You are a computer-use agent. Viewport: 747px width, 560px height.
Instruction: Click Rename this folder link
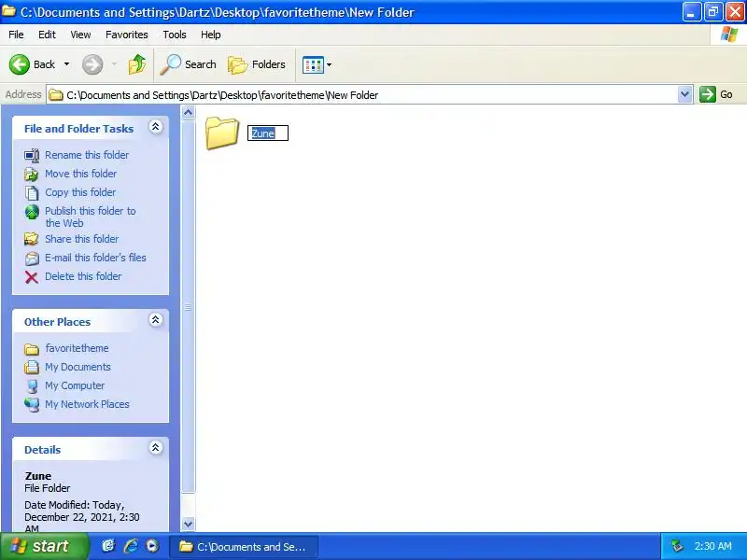coord(87,155)
